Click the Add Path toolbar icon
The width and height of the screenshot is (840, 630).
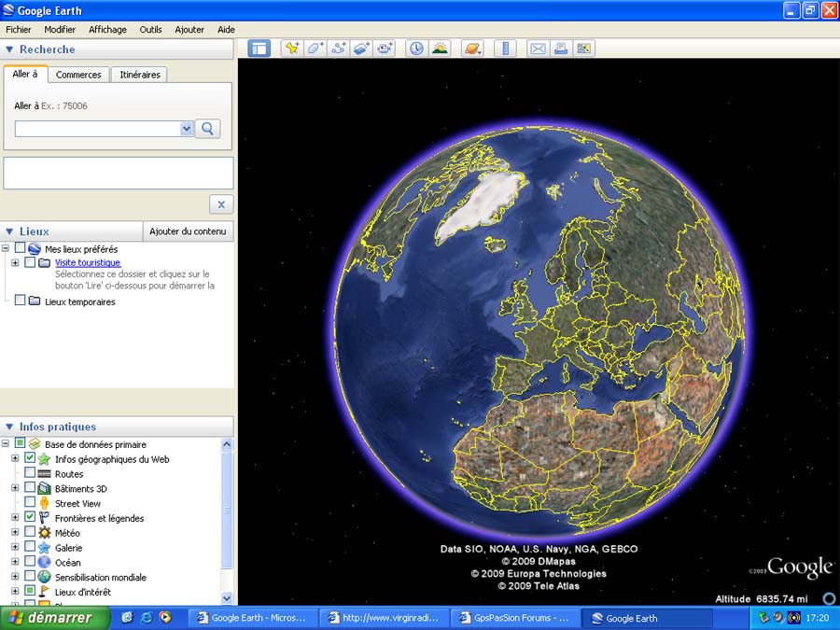tap(339, 49)
